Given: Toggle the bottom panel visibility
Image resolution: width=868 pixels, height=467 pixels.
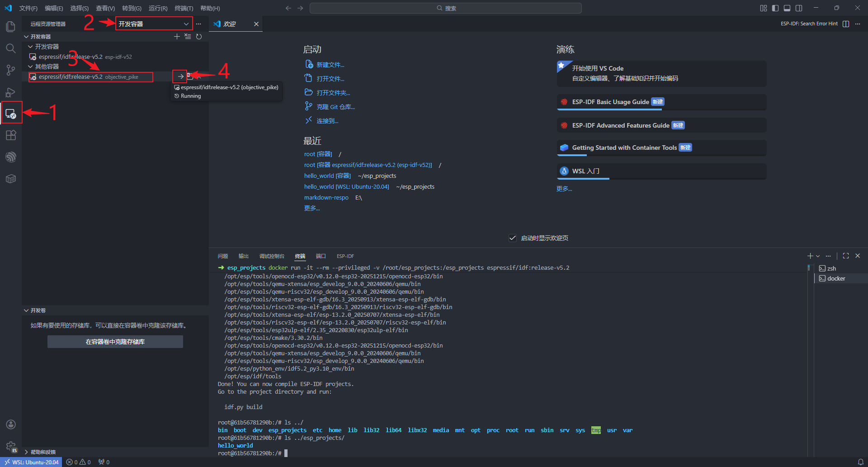Looking at the screenshot, I should pos(787,8).
